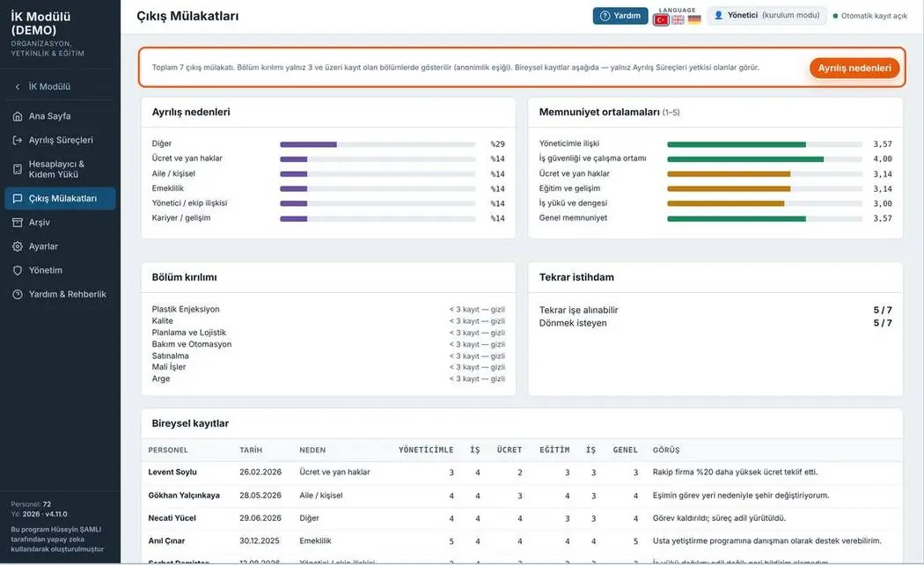Click the PERSONEL column header
Screen dimensions: 924x565
click(x=168, y=450)
